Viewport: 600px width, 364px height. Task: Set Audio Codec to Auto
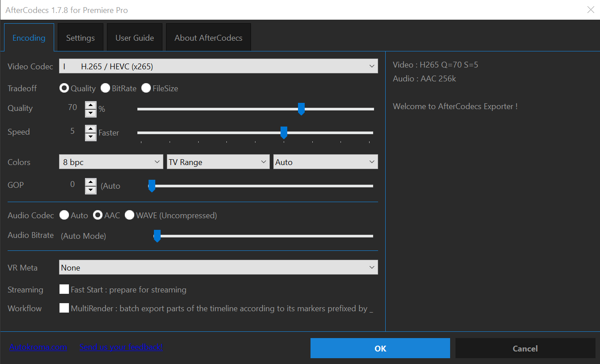(64, 215)
